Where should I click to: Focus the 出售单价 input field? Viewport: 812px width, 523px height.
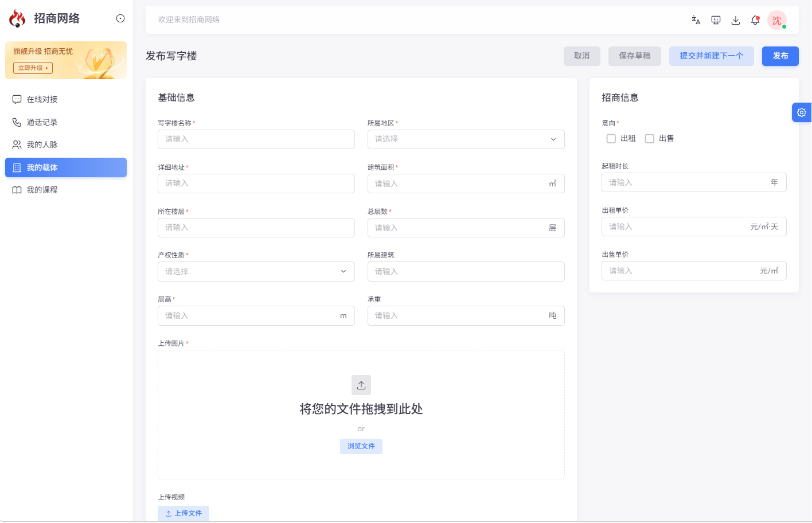click(x=694, y=271)
